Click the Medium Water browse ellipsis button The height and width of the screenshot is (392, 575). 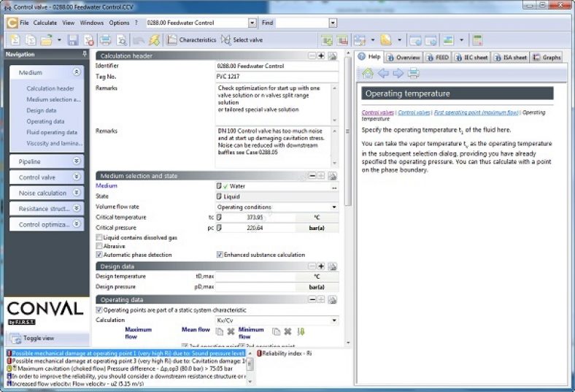pyautogui.click(x=334, y=187)
